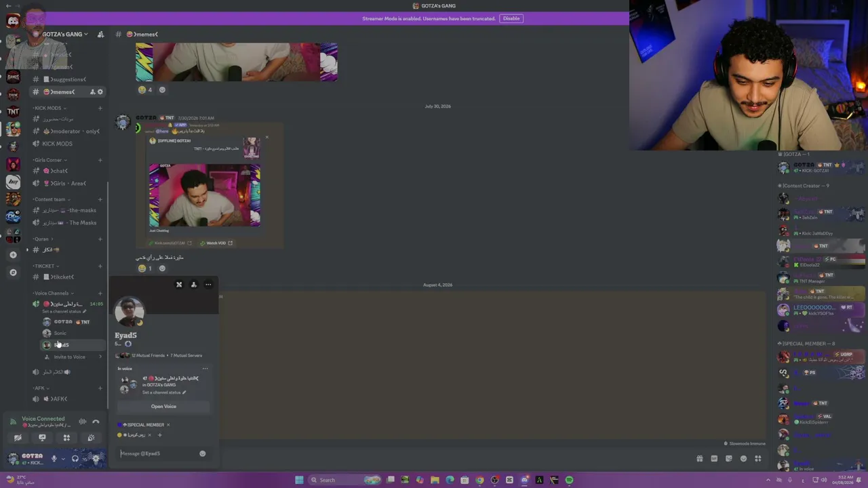Add a server with plus icon

tap(13, 255)
